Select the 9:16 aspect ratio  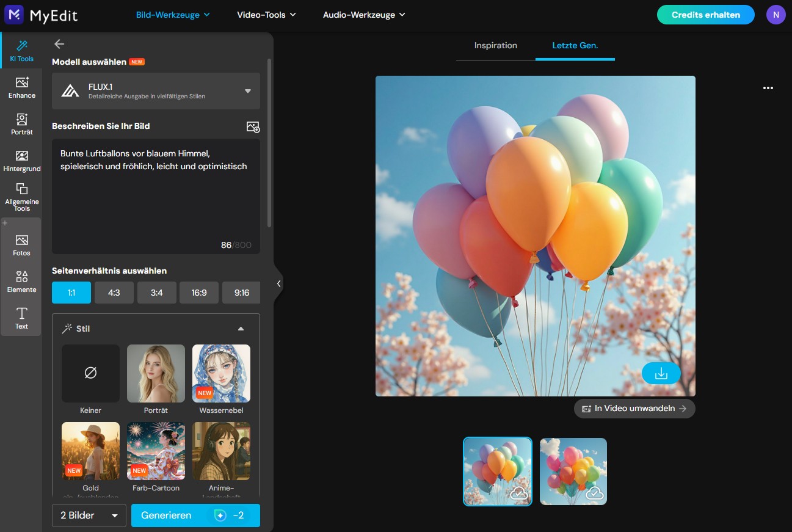241,293
